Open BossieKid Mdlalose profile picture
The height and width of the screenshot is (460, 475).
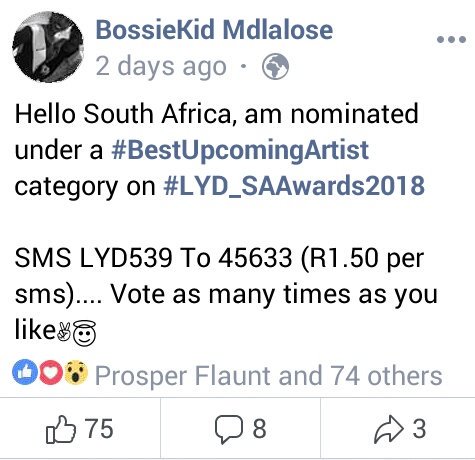pyautogui.click(x=48, y=47)
